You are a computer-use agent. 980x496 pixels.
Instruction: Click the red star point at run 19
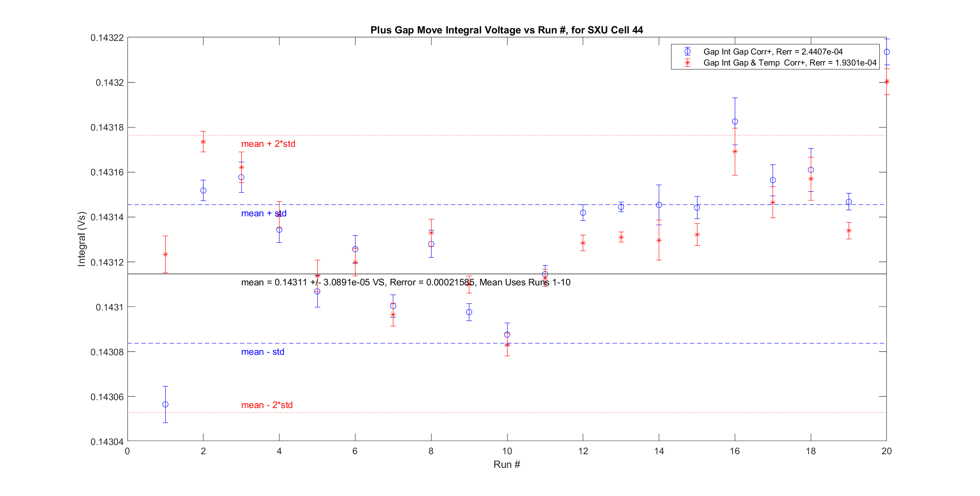tap(849, 230)
